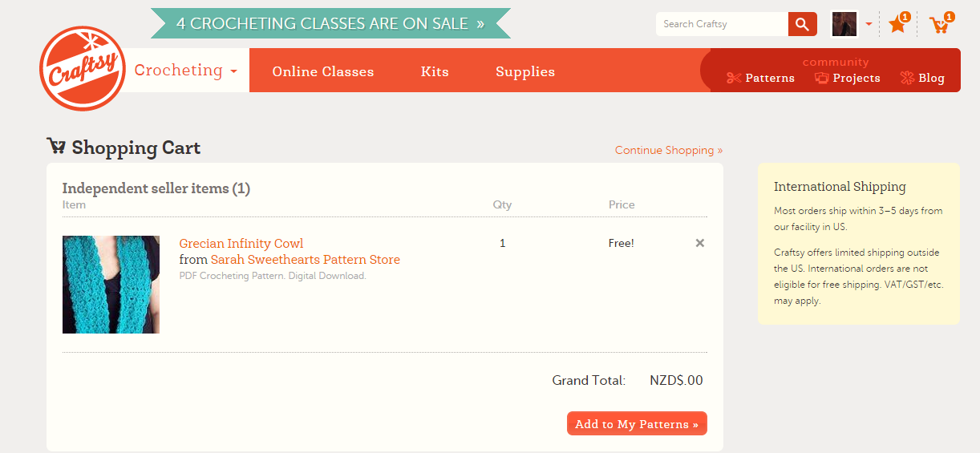Open the star notifications icon
The height and width of the screenshot is (453, 980).
[897, 25]
